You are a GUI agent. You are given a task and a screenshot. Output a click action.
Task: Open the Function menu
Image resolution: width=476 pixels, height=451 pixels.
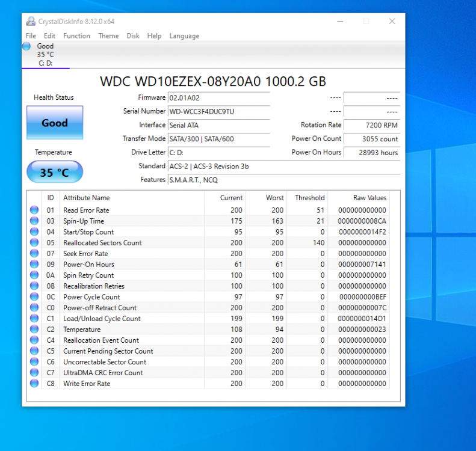pyautogui.click(x=76, y=36)
